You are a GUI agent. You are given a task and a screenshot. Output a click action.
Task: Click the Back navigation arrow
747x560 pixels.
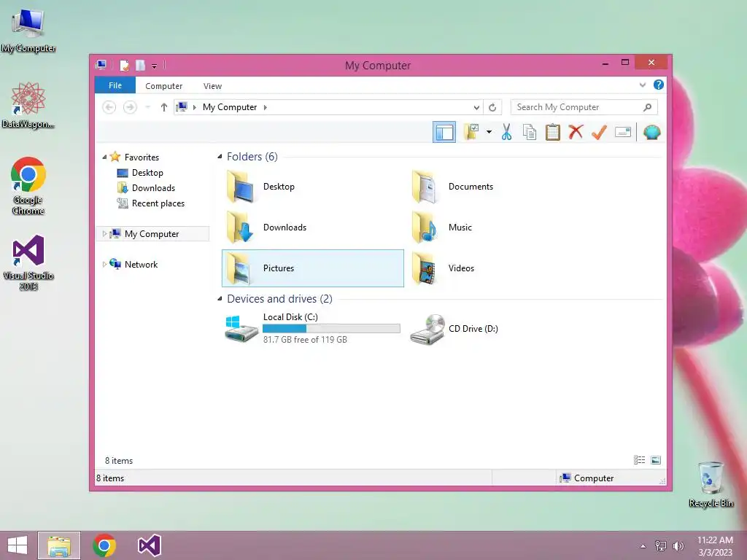coord(109,107)
